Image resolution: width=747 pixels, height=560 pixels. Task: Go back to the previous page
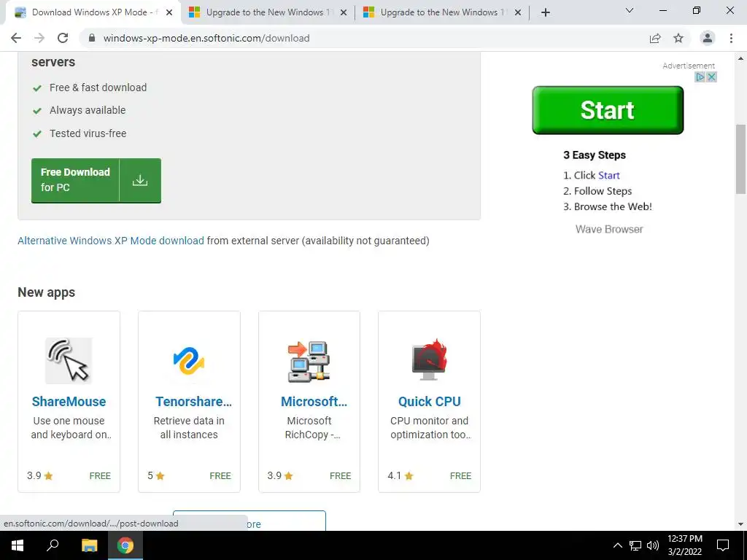click(x=16, y=38)
